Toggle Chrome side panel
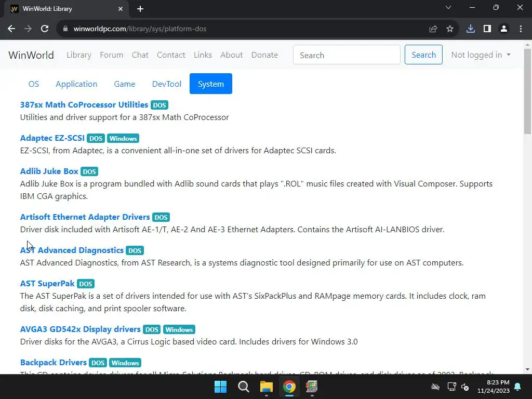 pos(487,29)
